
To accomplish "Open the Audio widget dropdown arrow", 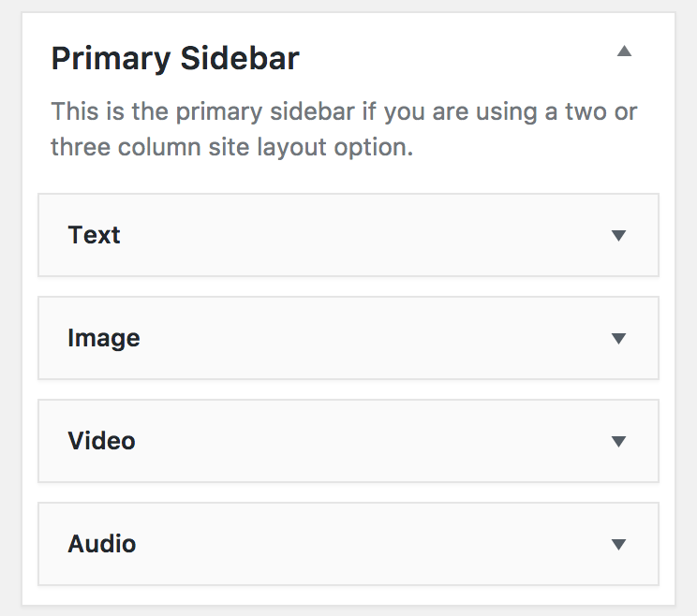I will [x=618, y=545].
